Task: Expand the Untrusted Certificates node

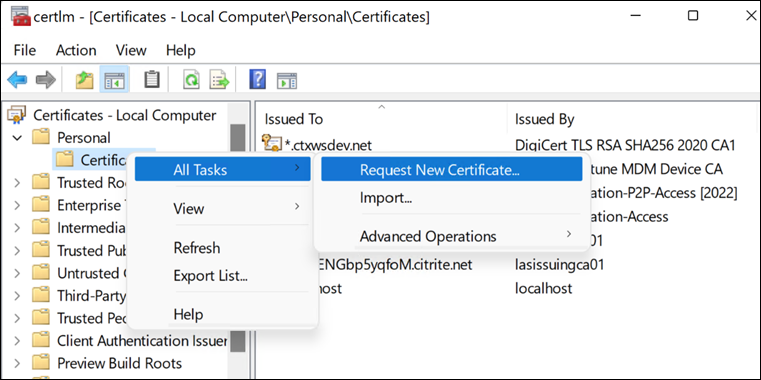Action: click(x=17, y=273)
